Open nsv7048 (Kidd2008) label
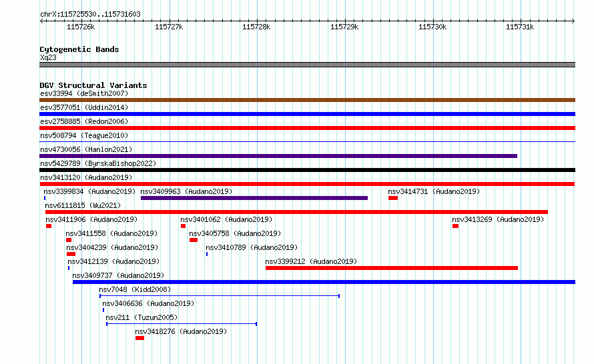 [135, 289]
